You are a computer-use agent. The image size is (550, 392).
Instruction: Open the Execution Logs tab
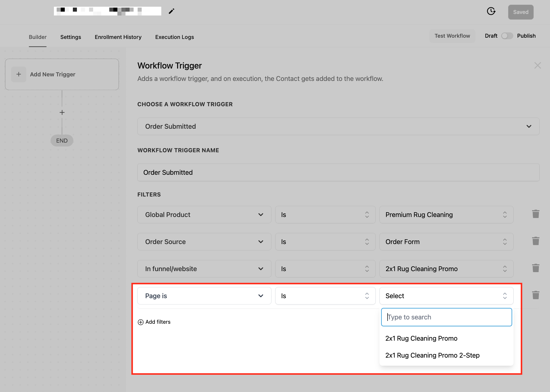174,37
